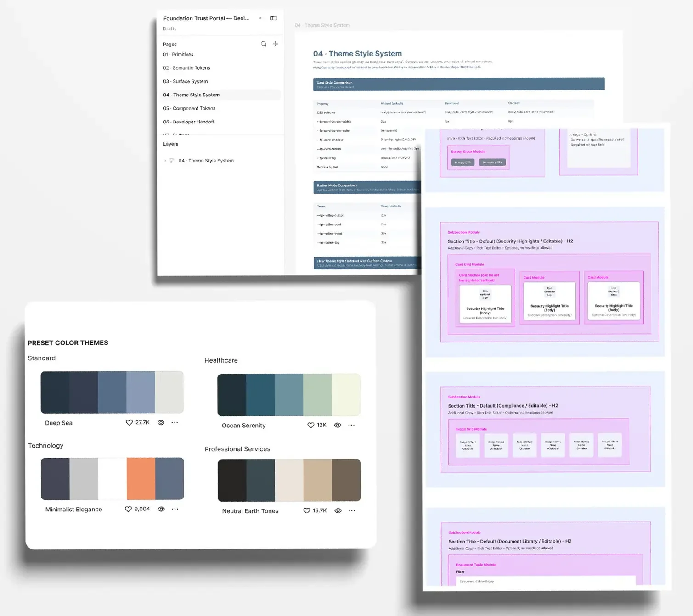693x616 pixels.
Task: Open the 01 · Primitives page
Action: click(x=178, y=55)
